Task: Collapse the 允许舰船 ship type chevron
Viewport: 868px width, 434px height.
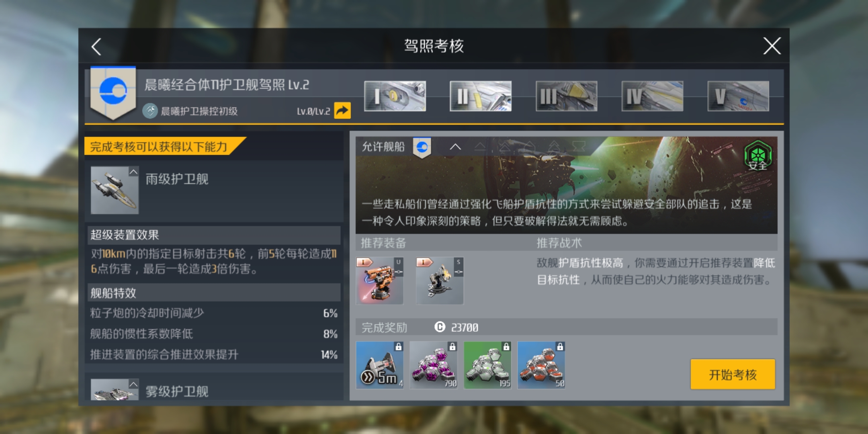Action: (x=455, y=147)
